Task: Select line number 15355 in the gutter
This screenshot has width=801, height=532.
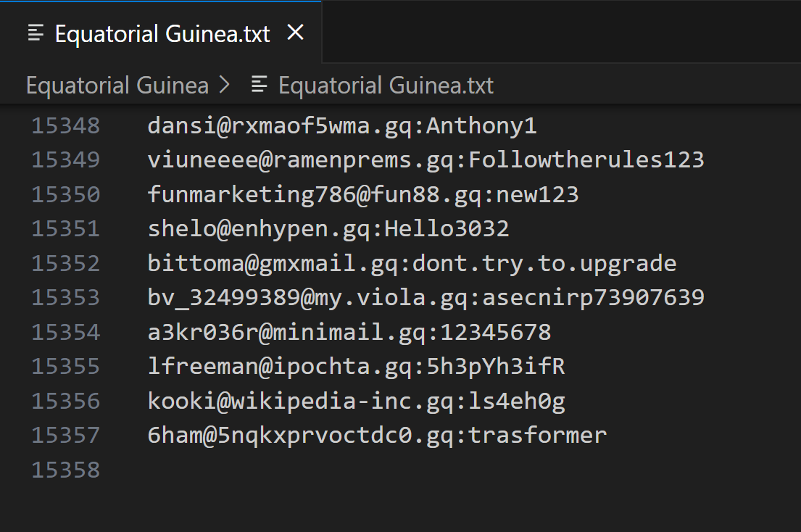Action: pos(66,367)
